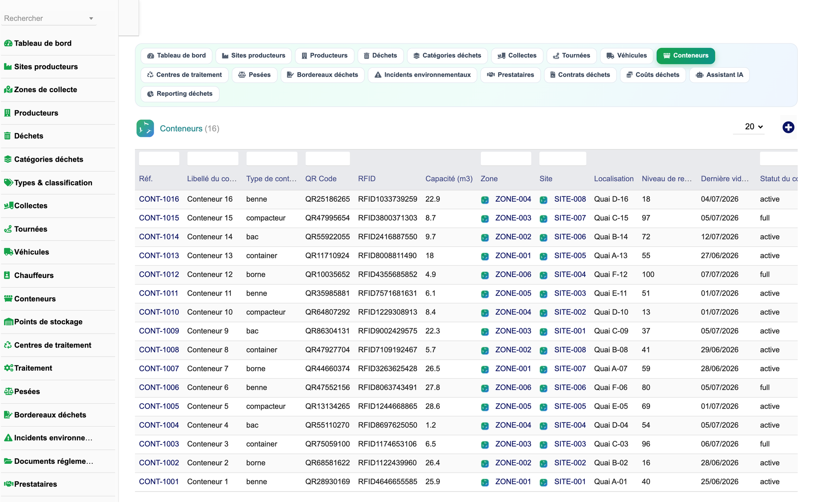This screenshot has height=504, width=815.
Task: Click the Collectes sidebar icon
Action: [x=8, y=206]
